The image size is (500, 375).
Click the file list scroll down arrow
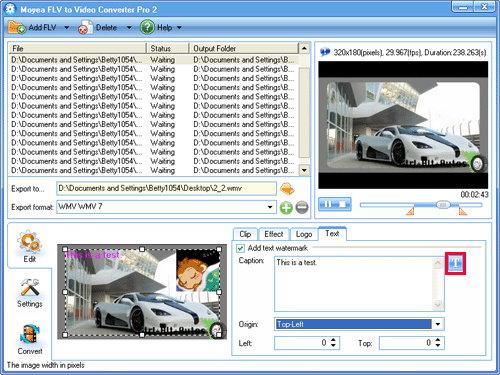(x=304, y=170)
